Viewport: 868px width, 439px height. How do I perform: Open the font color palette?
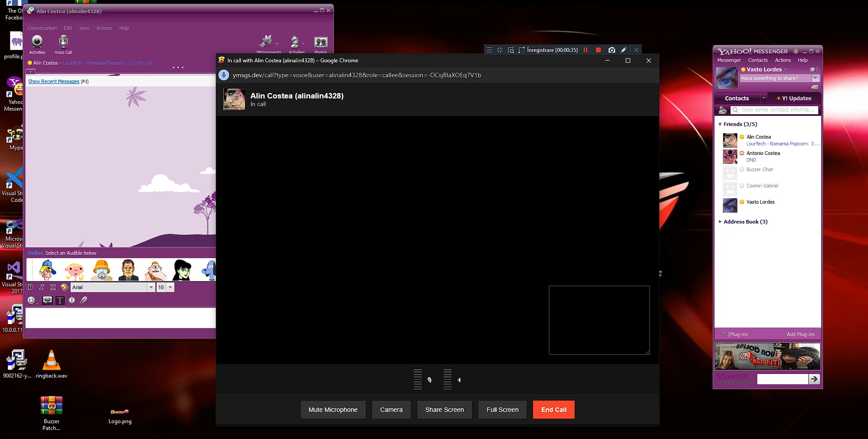(x=64, y=287)
